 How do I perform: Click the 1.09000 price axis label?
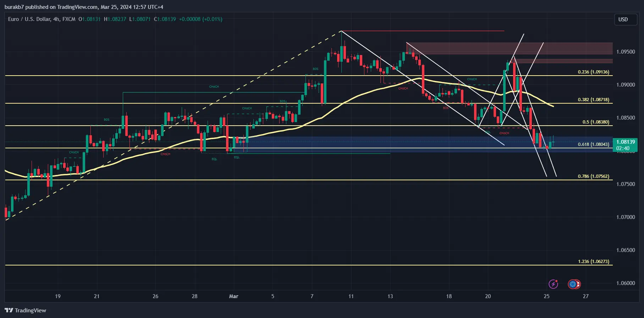tap(626, 85)
